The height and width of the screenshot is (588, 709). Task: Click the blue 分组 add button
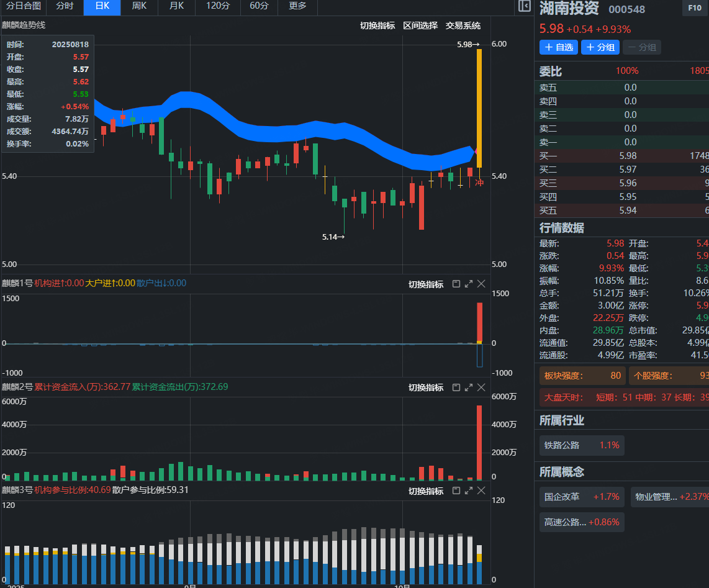click(x=600, y=47)
